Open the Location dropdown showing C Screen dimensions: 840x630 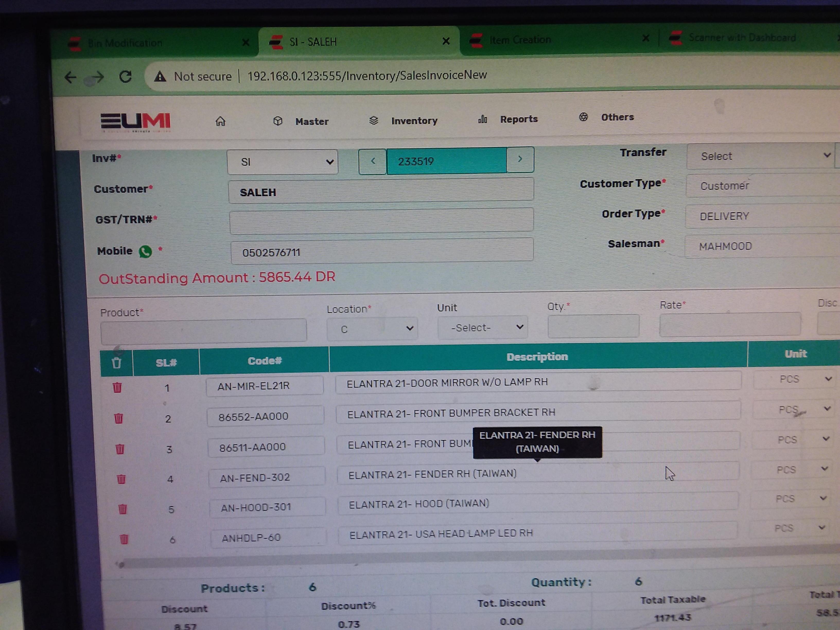pyautogui.click(x=372, y=328)
